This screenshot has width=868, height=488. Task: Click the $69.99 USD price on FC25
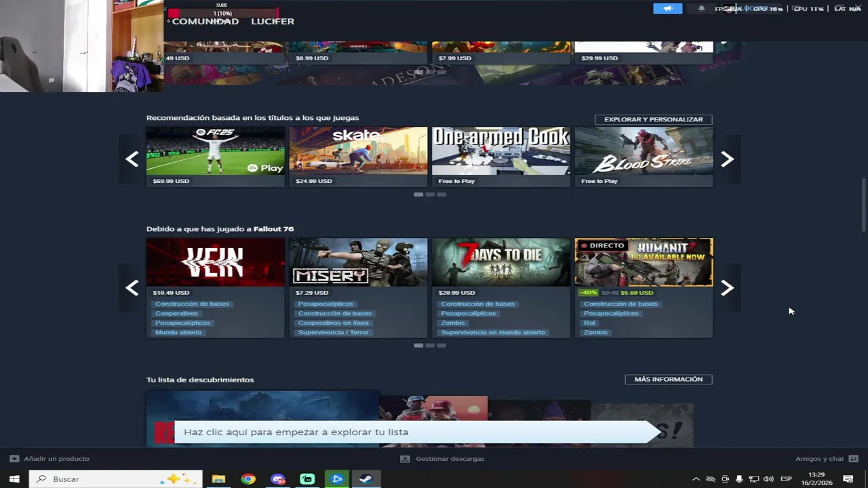171,182
